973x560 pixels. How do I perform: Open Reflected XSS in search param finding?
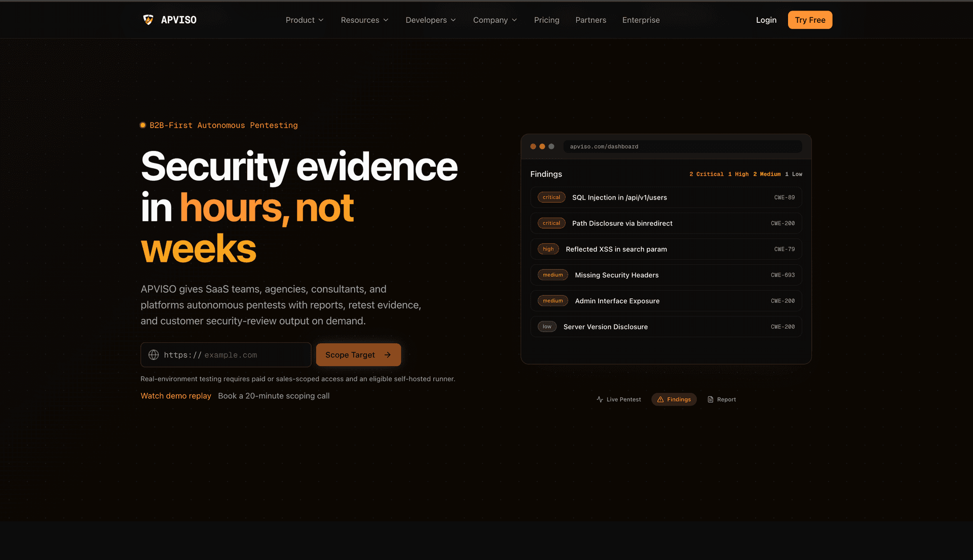(x=666, y=249)
